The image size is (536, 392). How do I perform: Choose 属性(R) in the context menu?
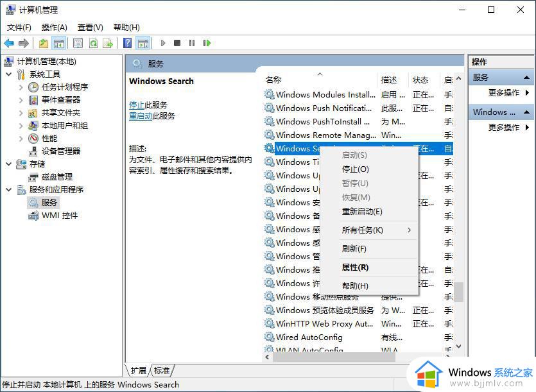tap(369, 268)
